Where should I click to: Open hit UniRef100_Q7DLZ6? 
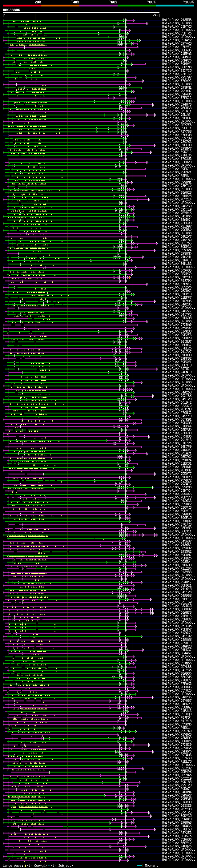point(176,348)
